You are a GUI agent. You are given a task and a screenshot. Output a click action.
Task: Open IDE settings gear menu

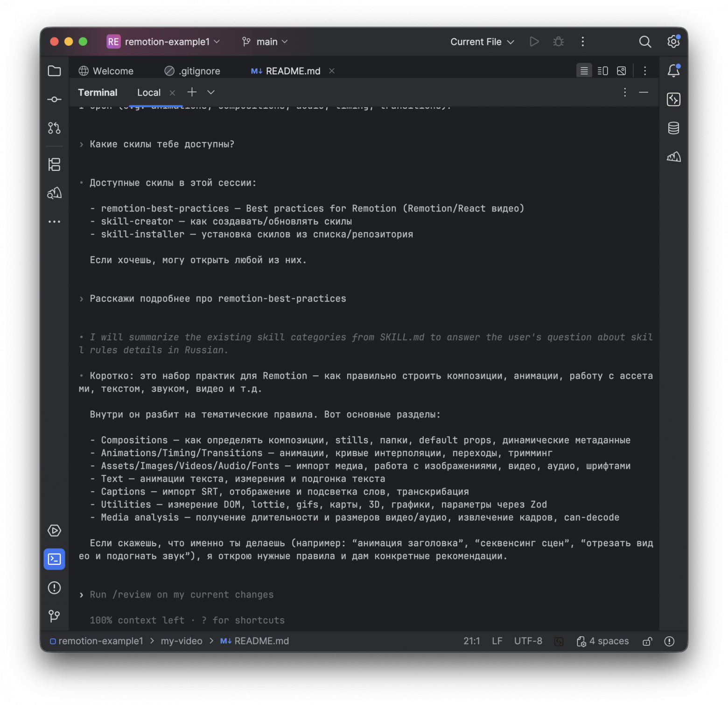click(x=673, y=42)
